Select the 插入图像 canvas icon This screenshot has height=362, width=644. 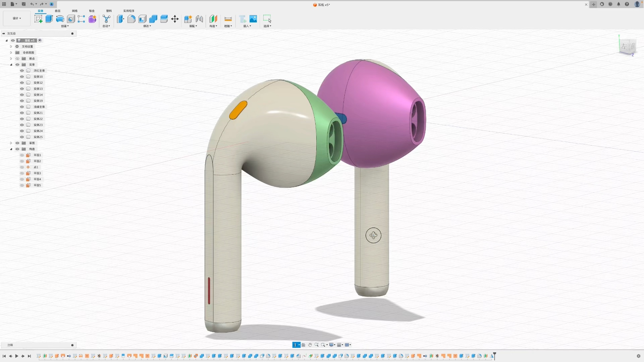(253, 18)
